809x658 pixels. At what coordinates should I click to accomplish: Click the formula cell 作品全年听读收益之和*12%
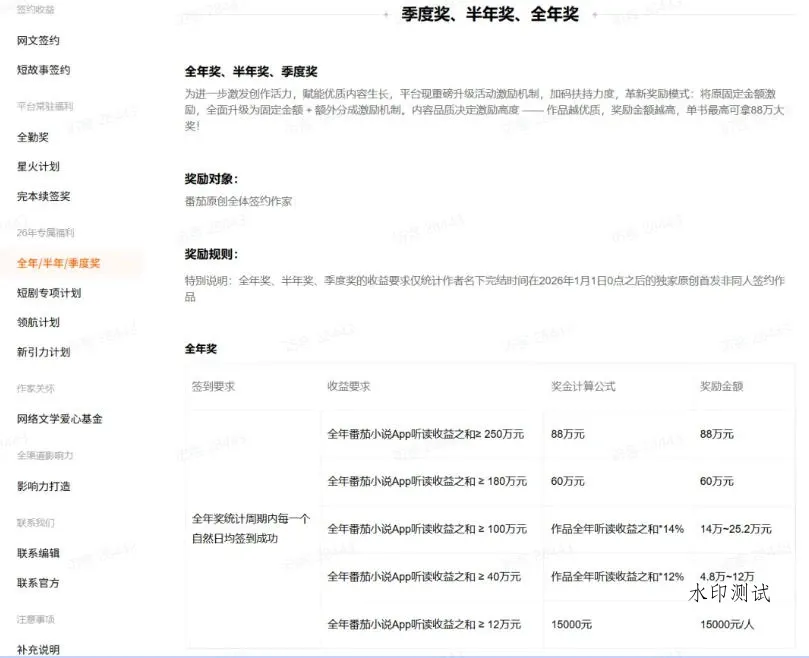coord(617,576)
